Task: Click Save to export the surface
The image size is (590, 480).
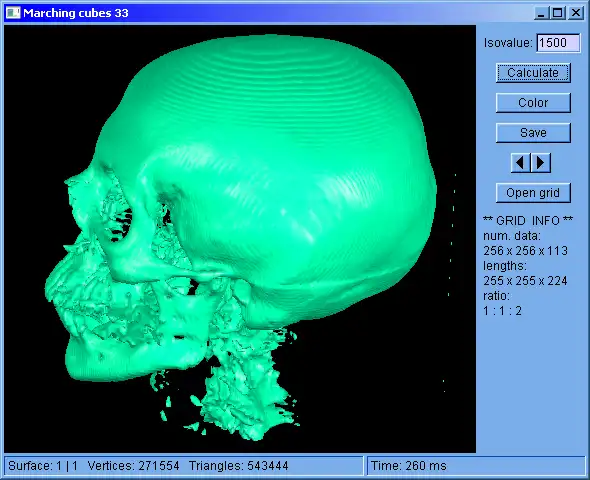Action: 533,133
